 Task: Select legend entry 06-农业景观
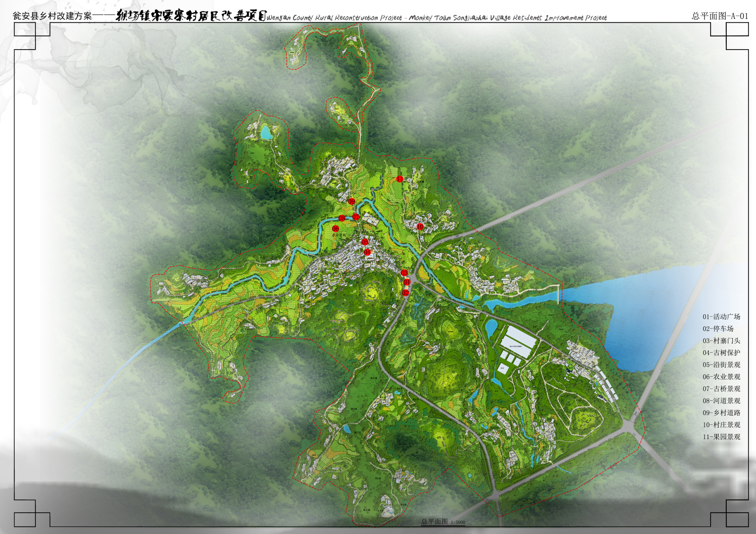tap(721, 377)
